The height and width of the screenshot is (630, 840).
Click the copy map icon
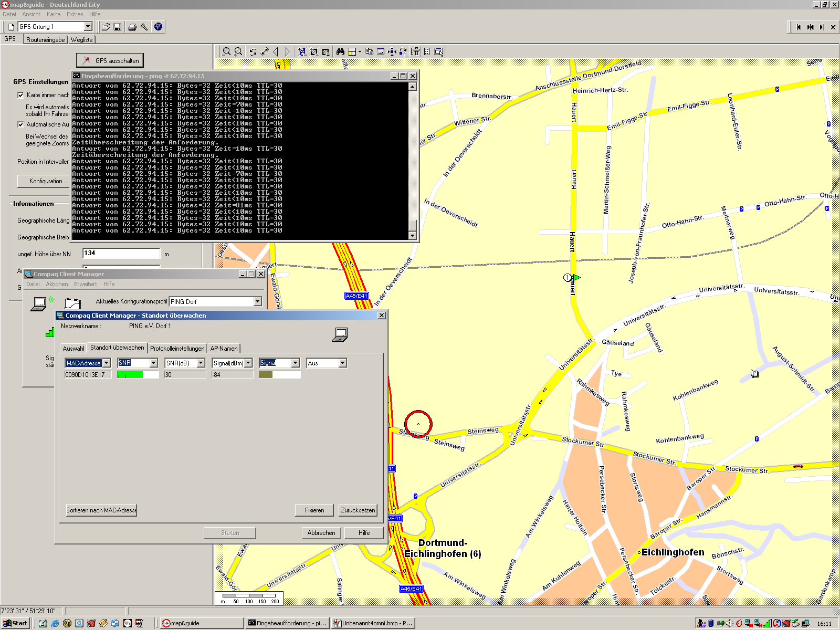369,51
